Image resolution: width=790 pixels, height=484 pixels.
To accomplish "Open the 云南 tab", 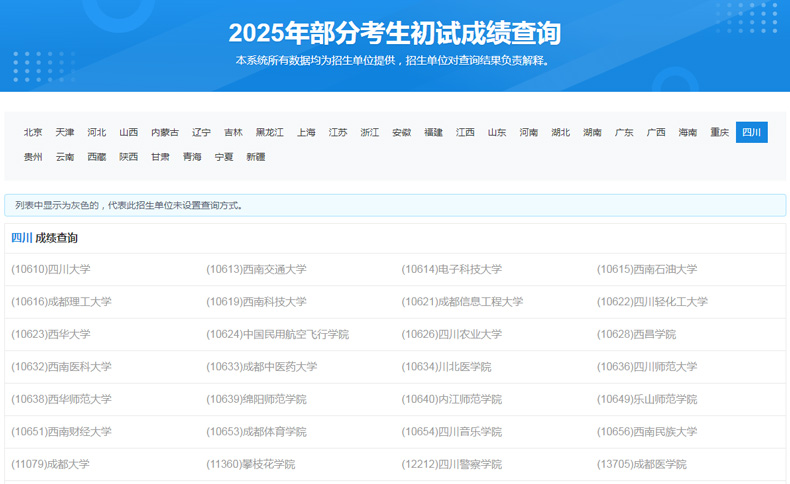I will click(64, 157).
